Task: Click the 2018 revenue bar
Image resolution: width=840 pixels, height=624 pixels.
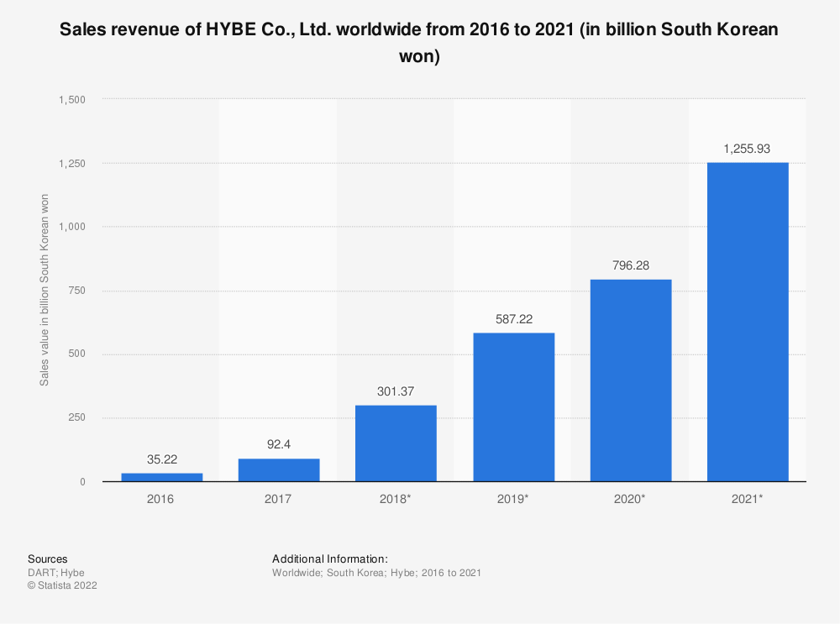Action: point(396,443)
